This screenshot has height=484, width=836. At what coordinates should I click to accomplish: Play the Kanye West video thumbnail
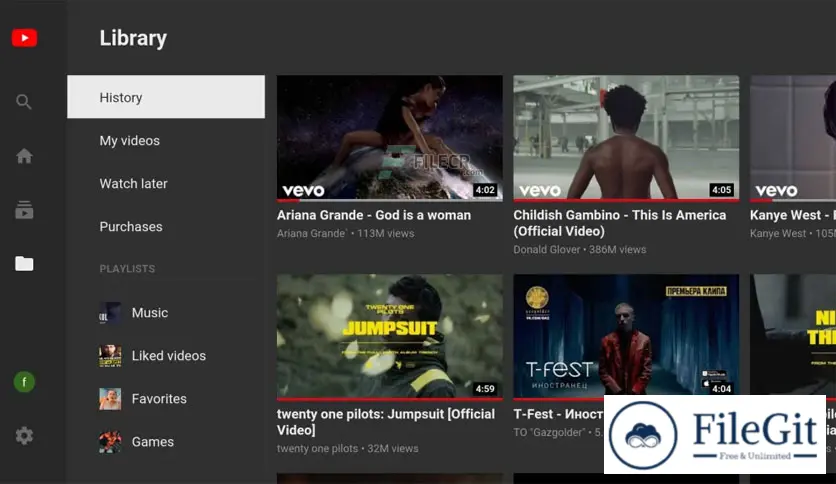point(793,138)
